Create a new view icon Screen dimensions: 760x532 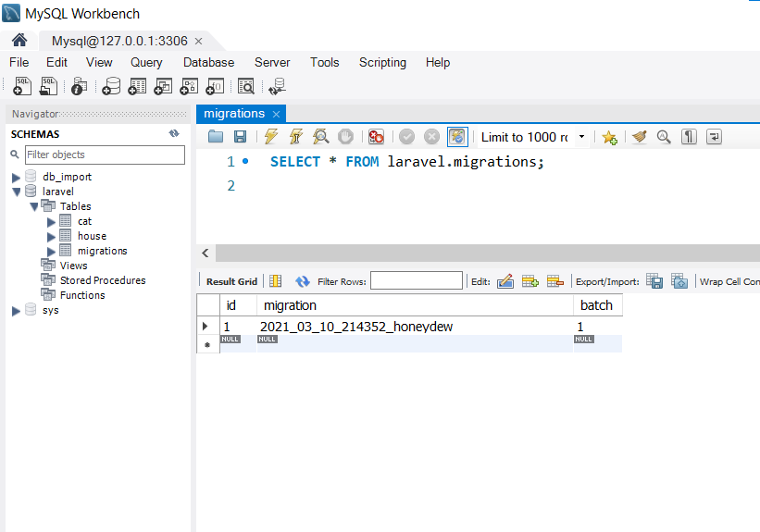tap(163, 86)
